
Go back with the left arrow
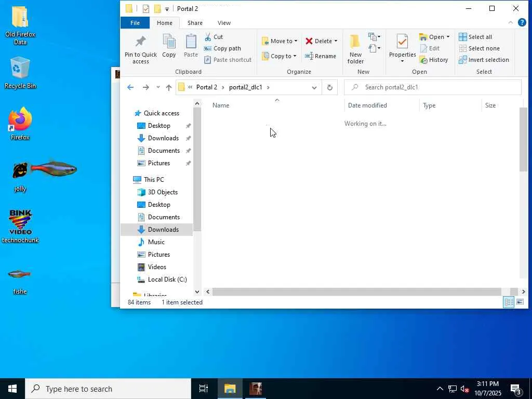[130, 87]
